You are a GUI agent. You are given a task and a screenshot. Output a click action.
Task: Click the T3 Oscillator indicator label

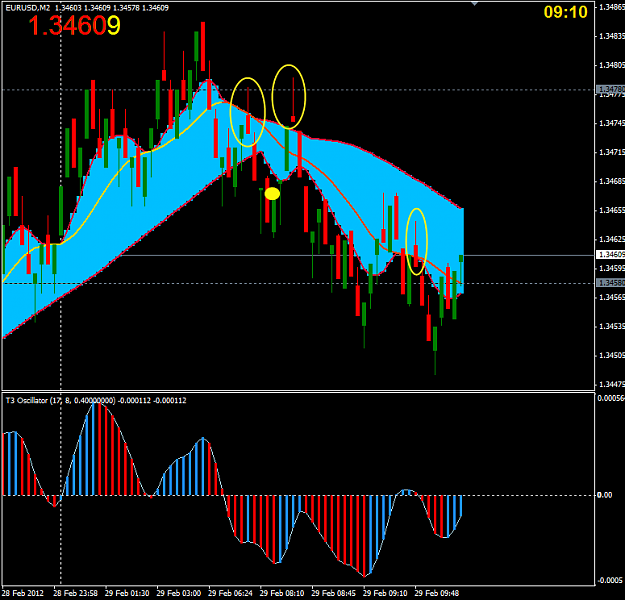(x=96, y=400)
